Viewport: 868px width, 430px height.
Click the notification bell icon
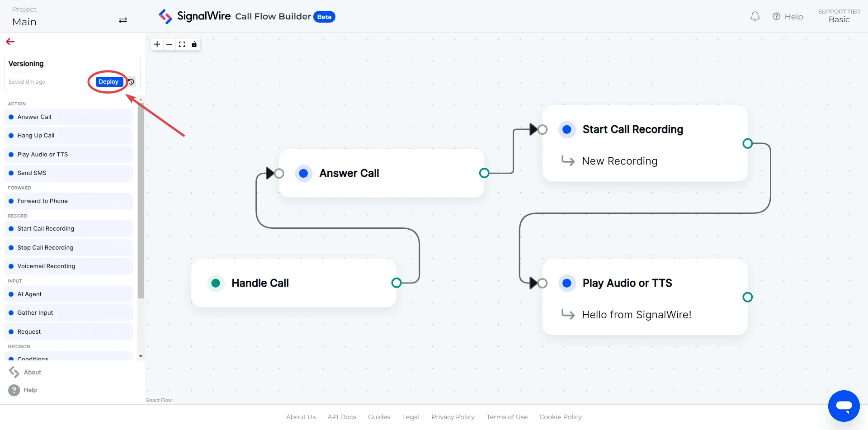point(755,16)
